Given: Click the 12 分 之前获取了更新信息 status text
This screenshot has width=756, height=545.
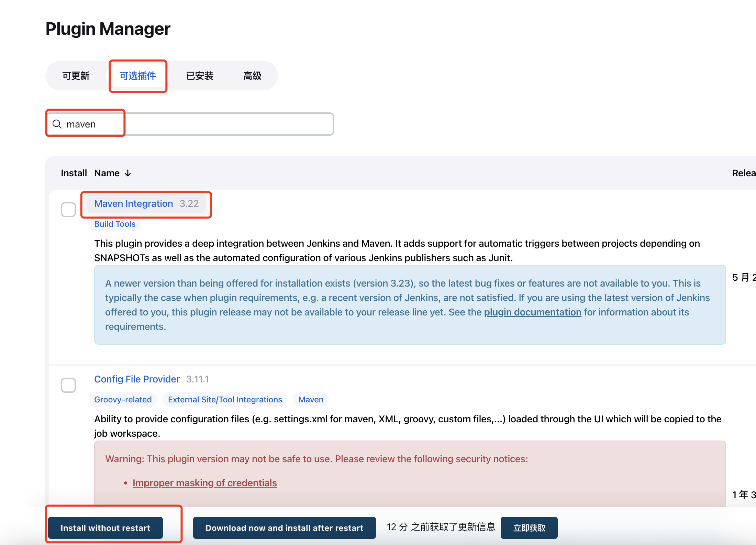Looking at the screenshot, I should (441, 527).
